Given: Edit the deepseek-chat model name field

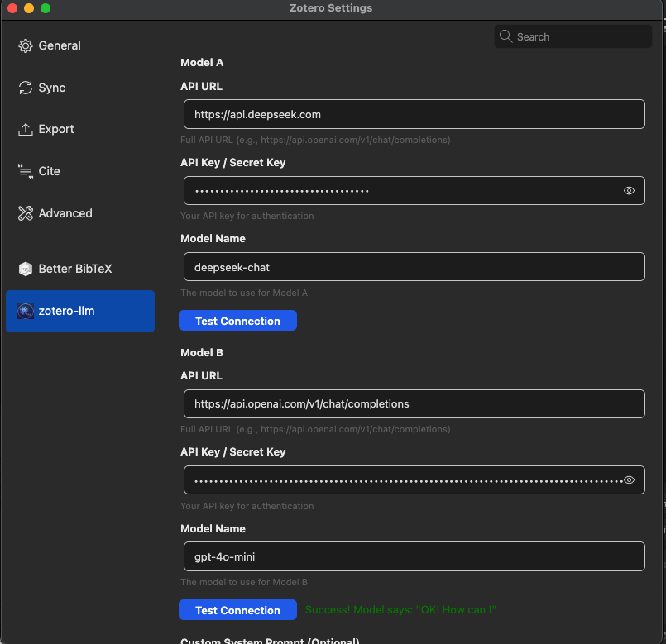Looking at the screenshot, I should click(x=414, y=268).
